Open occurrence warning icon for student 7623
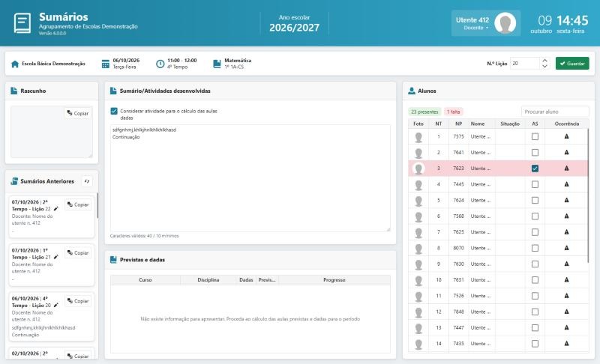Image resolution: width=600 pixels, height=364 pixels. click(567, 169)
